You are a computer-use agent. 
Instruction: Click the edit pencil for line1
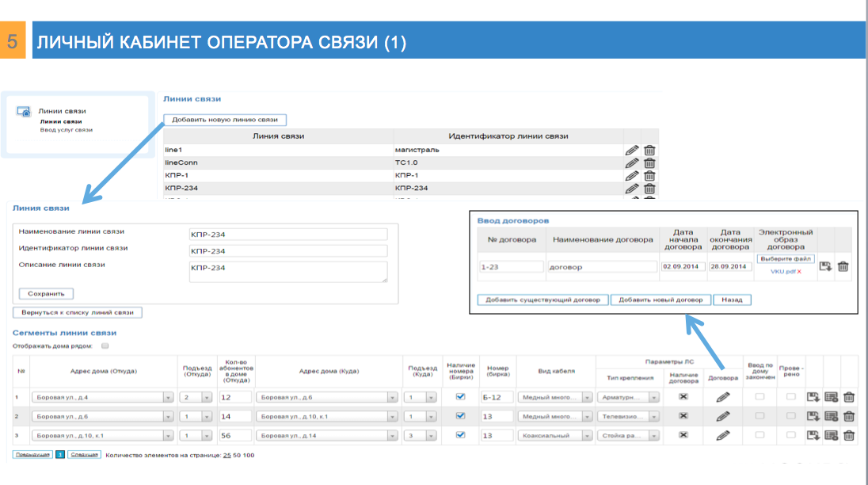pos(631,150)
